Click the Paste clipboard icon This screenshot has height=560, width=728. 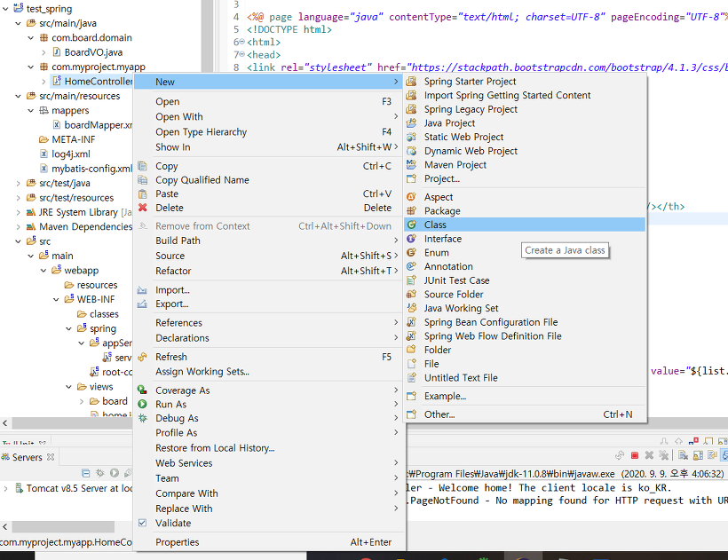[143, 193]
